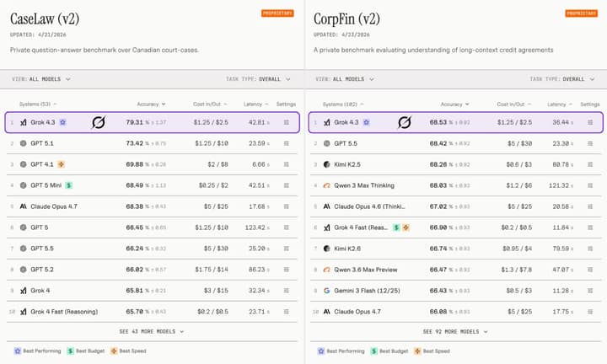Open settings for GPT 5.5 in CaseLaw
Viewport: 607px width, 364px height.
pyautogui.click(x=287, y=249)
